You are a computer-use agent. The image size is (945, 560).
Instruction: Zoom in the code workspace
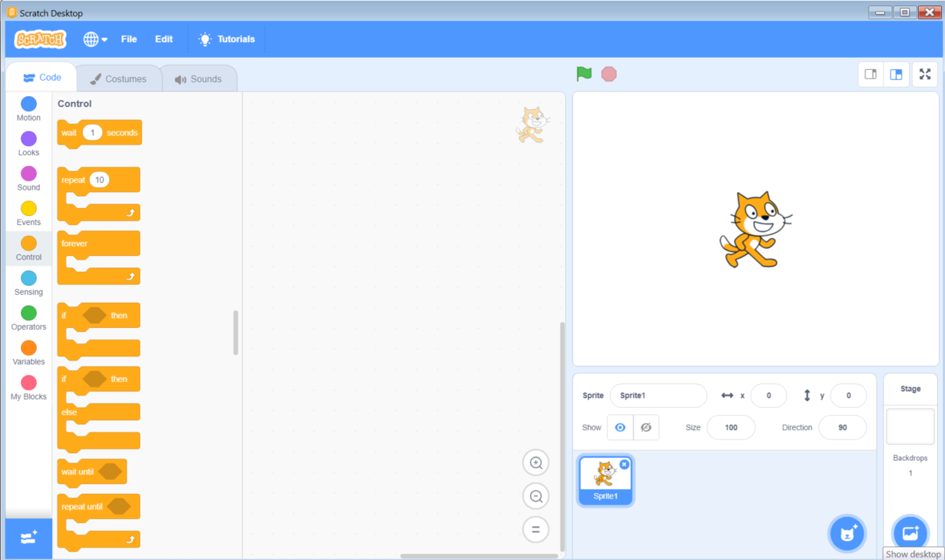tap(535, 462)
